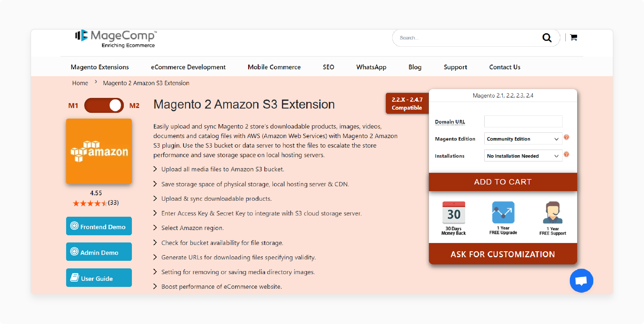Screen dimensions: 644x324
Task: Open the Support menu
Action: 455,67
